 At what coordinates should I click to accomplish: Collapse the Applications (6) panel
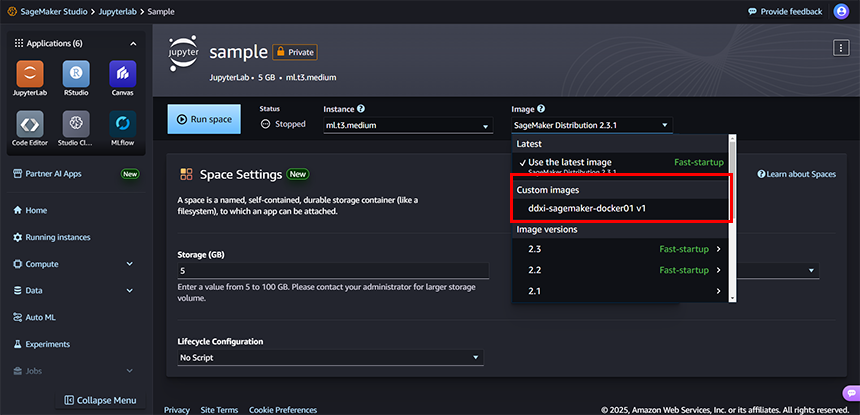133,43
